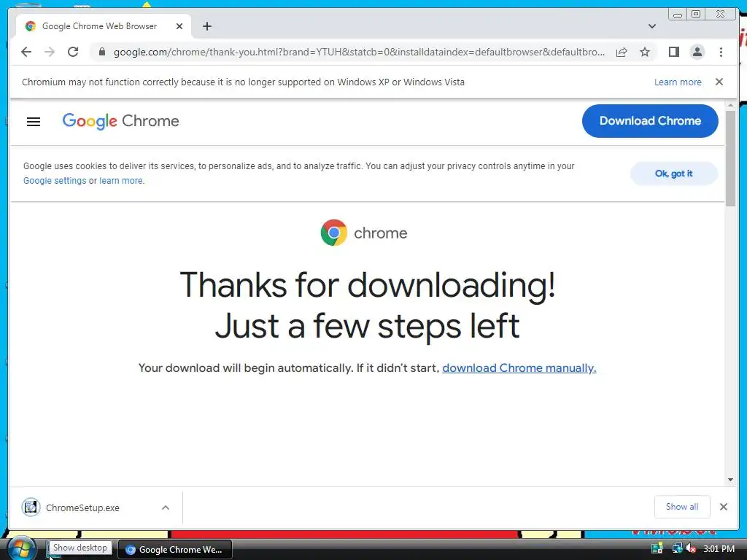Open Learn more about unsupported Windows
The height and width of the screenshot is (560, 747).
pyautogui.click(x=678, y=82)
